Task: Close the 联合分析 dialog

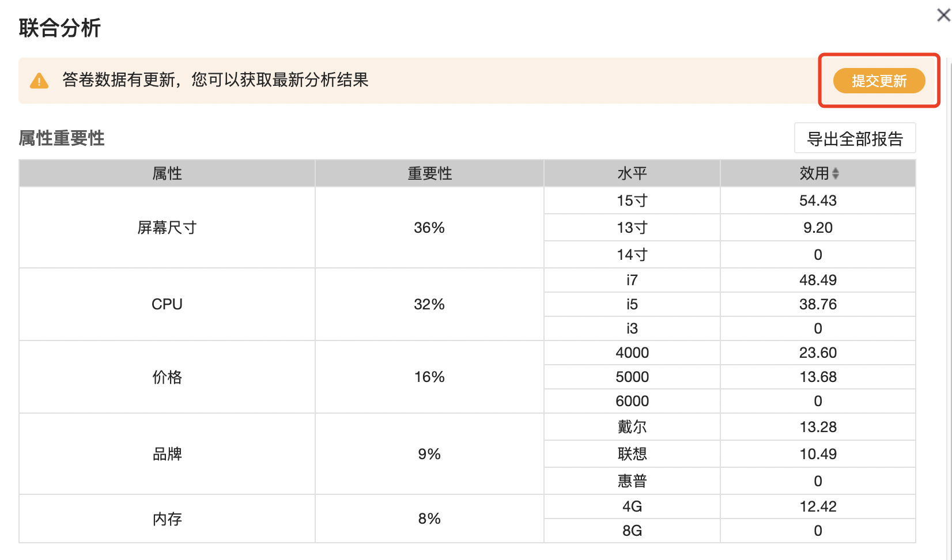Action: [x=943, y=15]
